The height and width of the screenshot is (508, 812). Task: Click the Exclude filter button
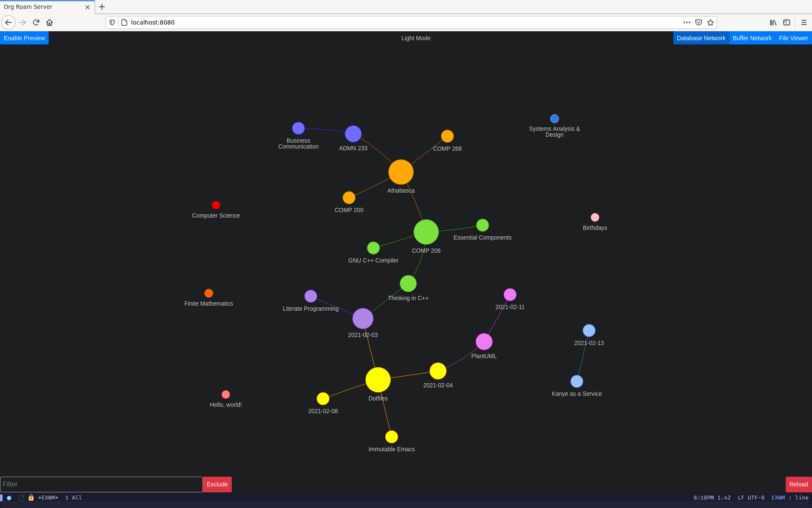[216, 484]
